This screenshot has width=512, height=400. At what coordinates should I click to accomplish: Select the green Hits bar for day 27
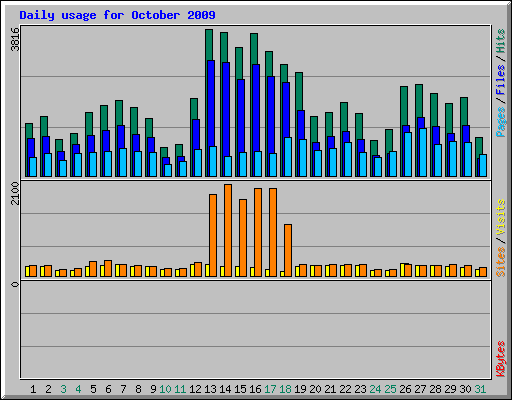(x=419, y=101)
